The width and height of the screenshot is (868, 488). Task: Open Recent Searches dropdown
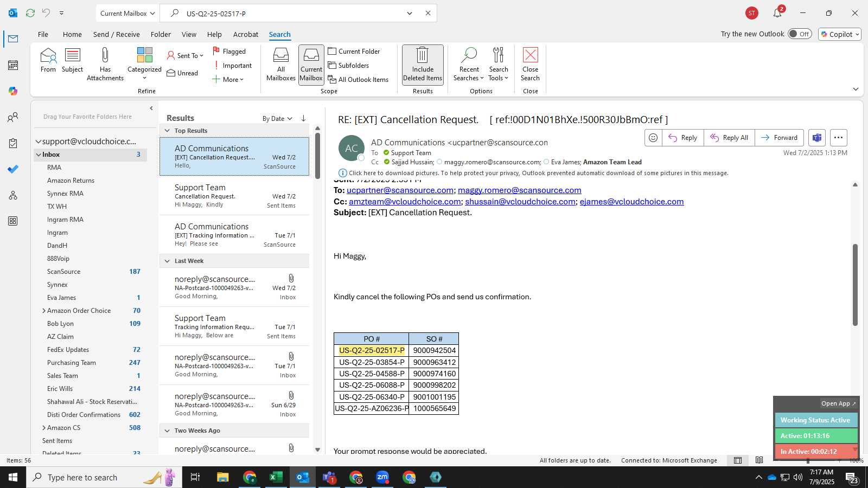coord(469,64)
